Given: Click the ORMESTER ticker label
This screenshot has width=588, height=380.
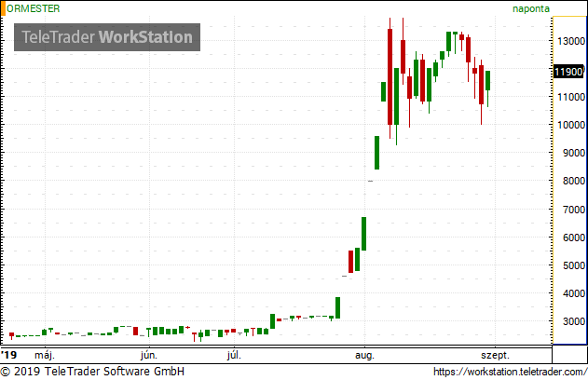Looking at the screenshot, I should tap(33, 8).
